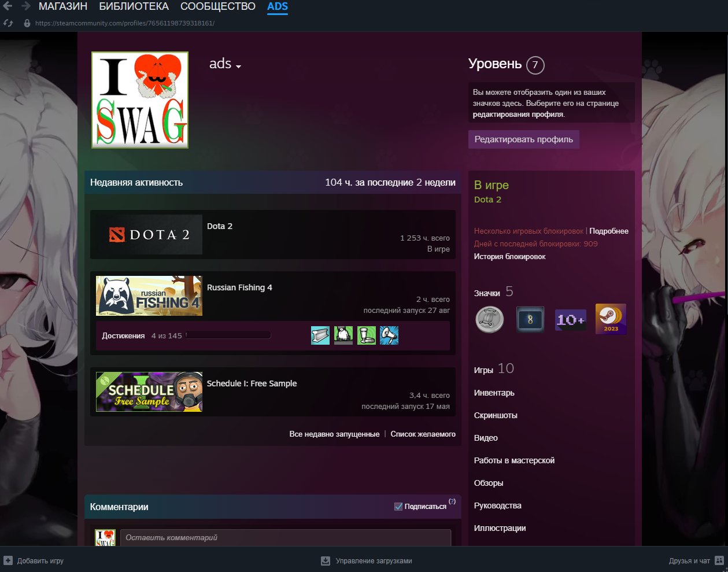728x572 pixels.
Task: Open the Steam 2023 badge
Action: tap(611, 319)
